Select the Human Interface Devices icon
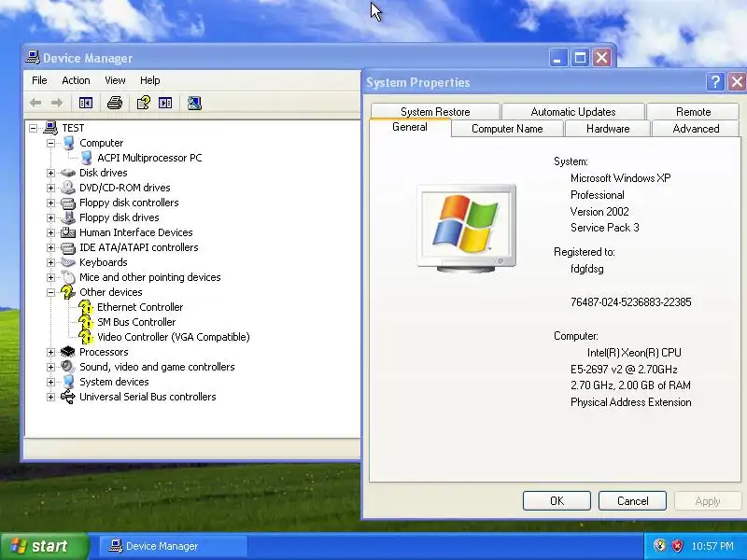Viewport: 747px width, 560px height. click(x=68, y=232)
